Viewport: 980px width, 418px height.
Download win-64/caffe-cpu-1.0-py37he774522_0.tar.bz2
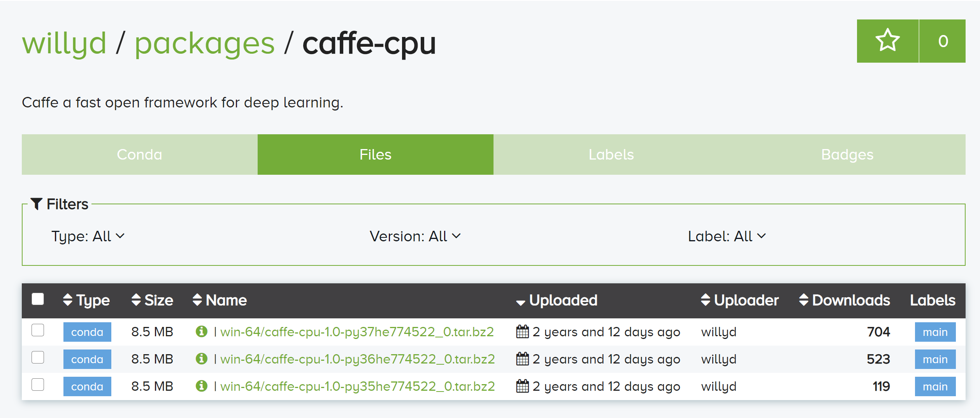357,332
